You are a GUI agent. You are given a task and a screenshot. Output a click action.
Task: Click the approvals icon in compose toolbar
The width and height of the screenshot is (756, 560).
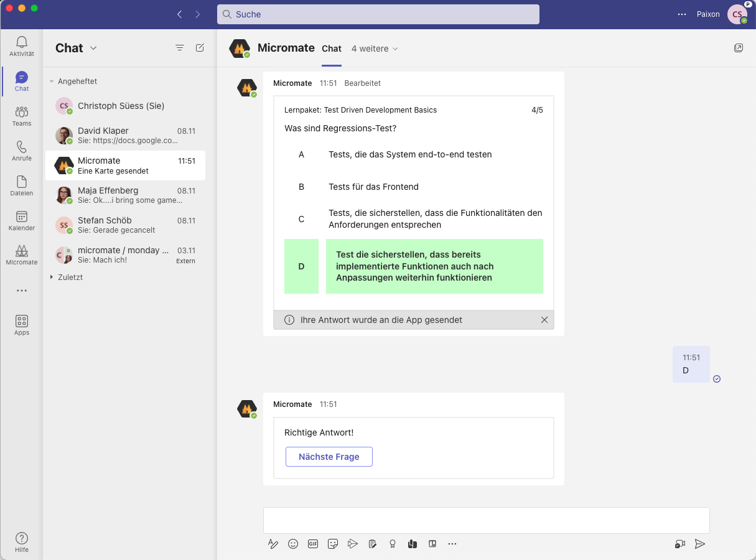[x=373, y=544]
